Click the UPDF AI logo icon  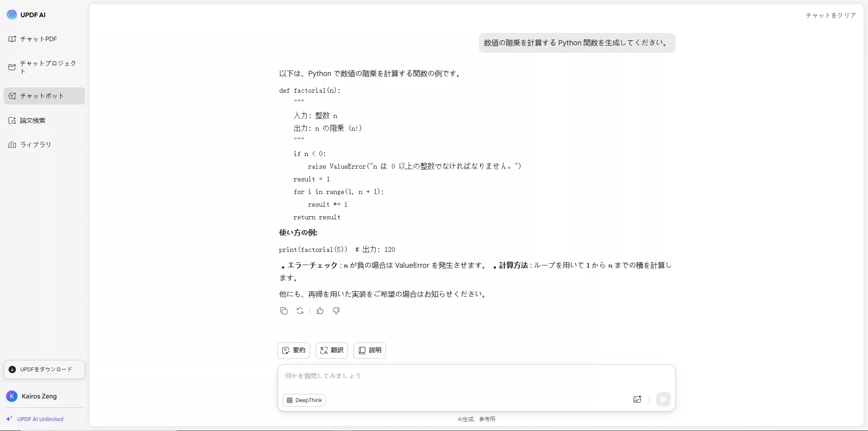click(x=12, y=15)
